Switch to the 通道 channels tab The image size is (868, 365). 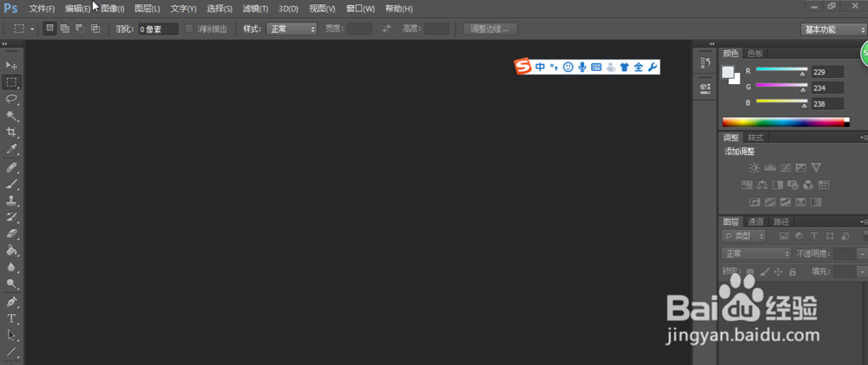point(756,222)
